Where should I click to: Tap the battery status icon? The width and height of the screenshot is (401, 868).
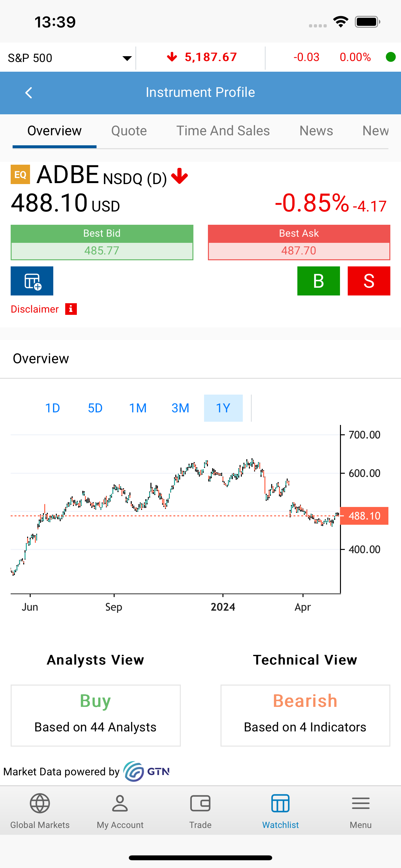(367, 22)
